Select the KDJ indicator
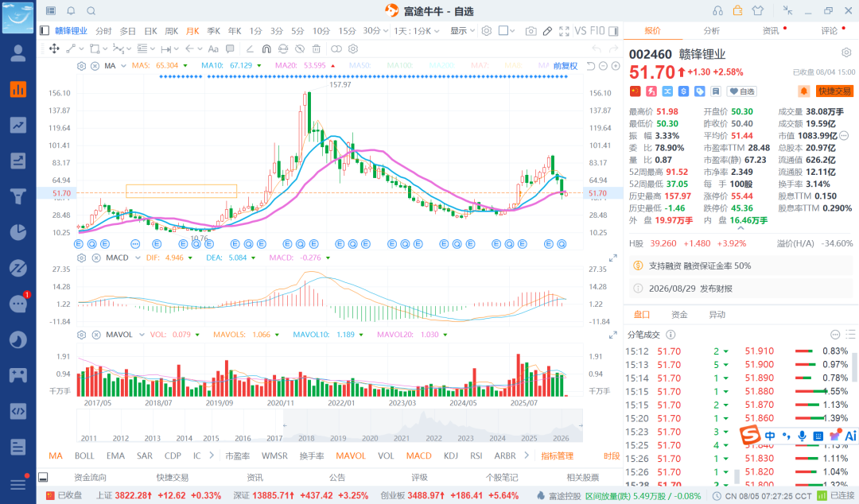859x504 pixels. [x=451, y=456]
